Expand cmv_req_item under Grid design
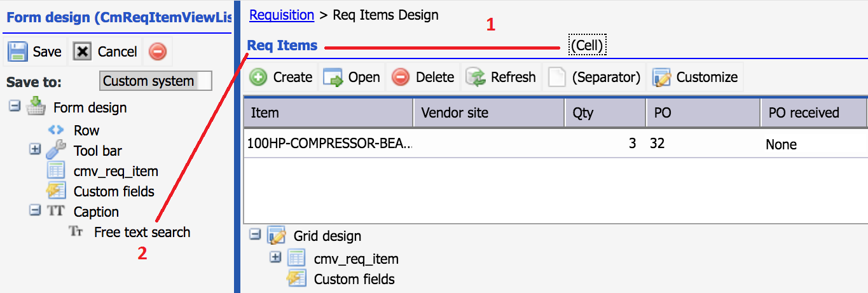The width and height of the screenshot is (868, 293). [x=275, y=258]
